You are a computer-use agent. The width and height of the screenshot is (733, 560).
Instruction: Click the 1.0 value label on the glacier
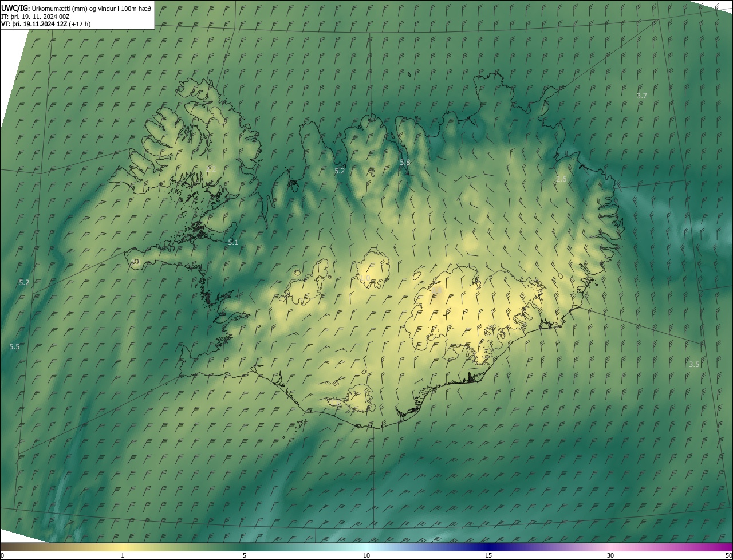[x=365, y=278]
